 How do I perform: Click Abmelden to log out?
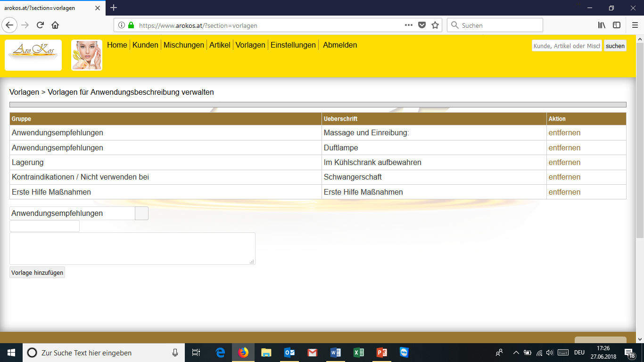click(x=340, y=45)
